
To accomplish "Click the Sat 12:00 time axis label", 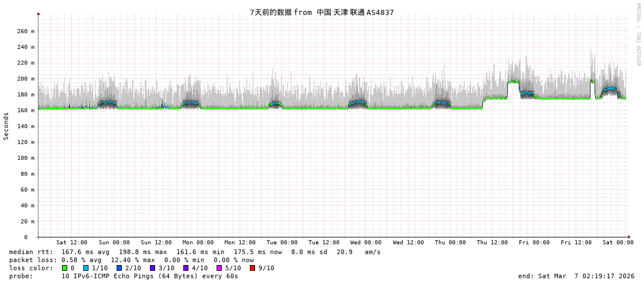I will click(72, 243).
